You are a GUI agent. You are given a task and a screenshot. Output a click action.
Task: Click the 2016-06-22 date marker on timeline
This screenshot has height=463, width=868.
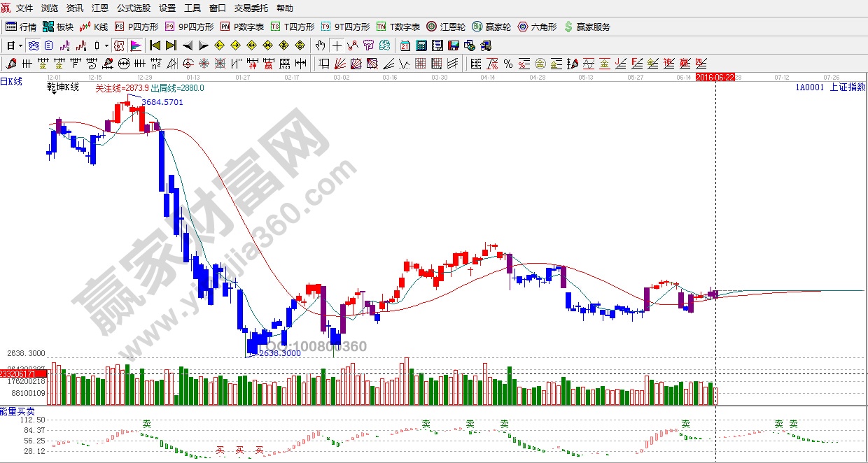click(x=714, y=77)
